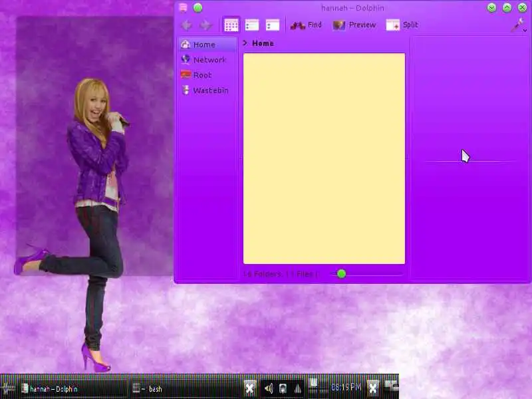Open Wastebin in Places panel
This screenshot has width=532, height=399.
[x=207, y=90]
